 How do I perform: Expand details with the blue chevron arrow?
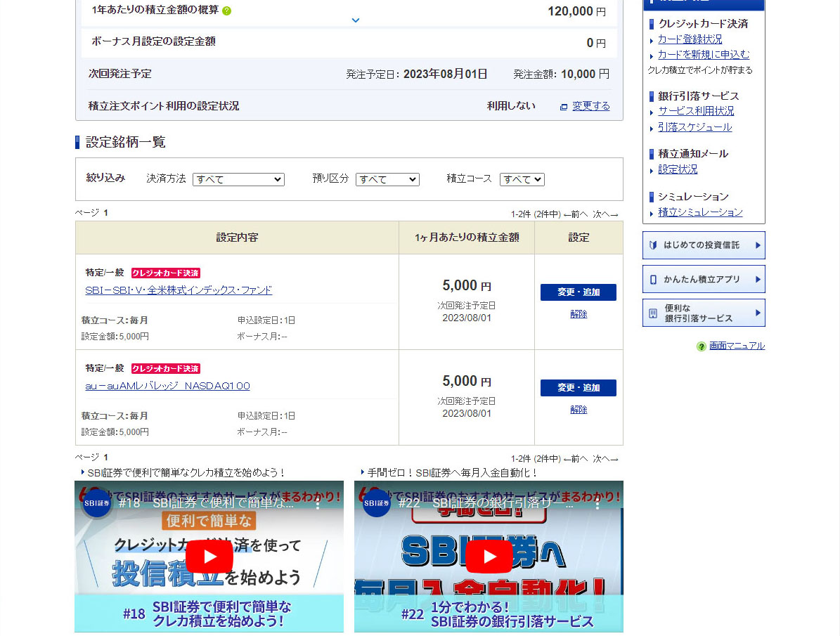(355, 20)
